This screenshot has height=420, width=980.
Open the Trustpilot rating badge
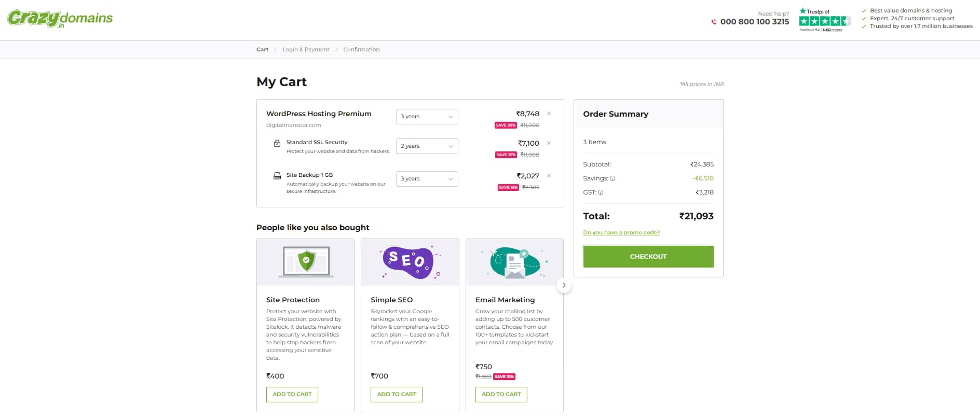point(824,20)
